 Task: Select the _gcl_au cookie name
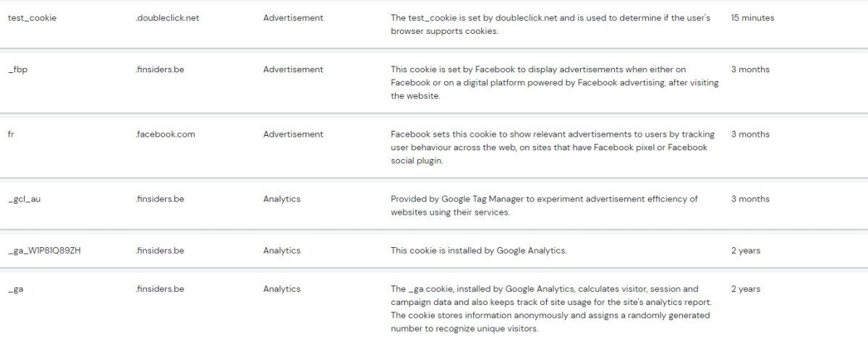[x=24, y=199]
